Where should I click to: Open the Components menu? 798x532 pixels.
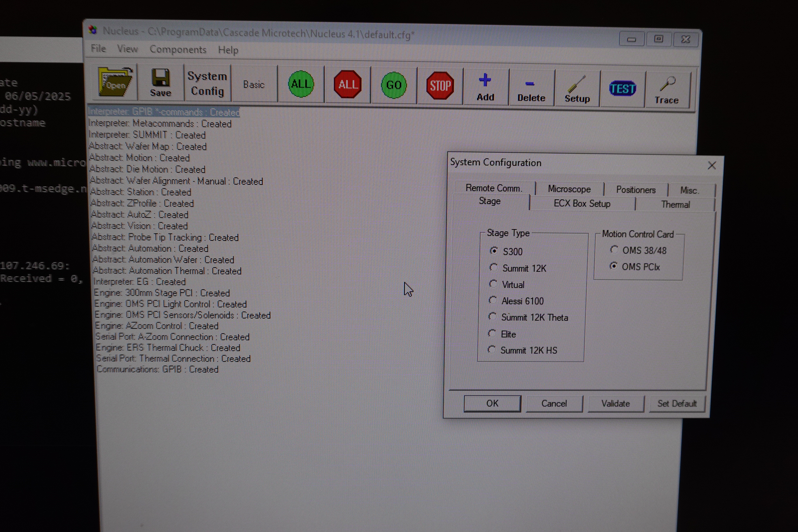pyautogui.click(x=178, y=50)
